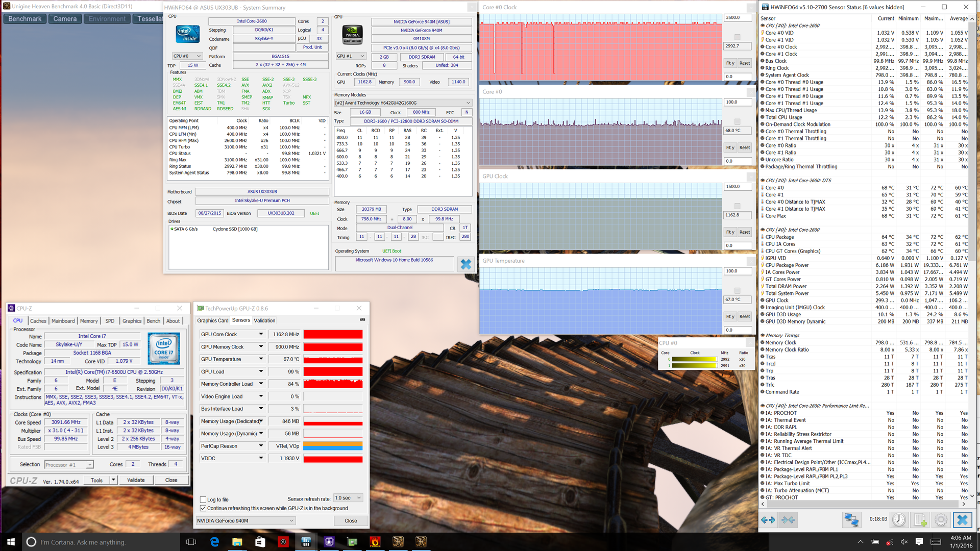Edit Core #0 Clock graph max value 3500.0
This screenshot has height=551, width=980.
pos(738,17)
